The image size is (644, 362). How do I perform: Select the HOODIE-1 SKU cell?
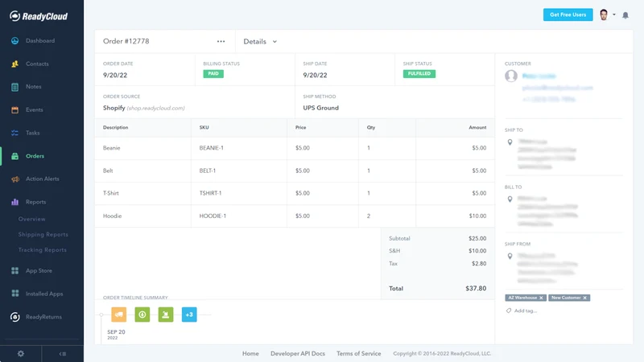pyautogui.click(x=213, y=216)
